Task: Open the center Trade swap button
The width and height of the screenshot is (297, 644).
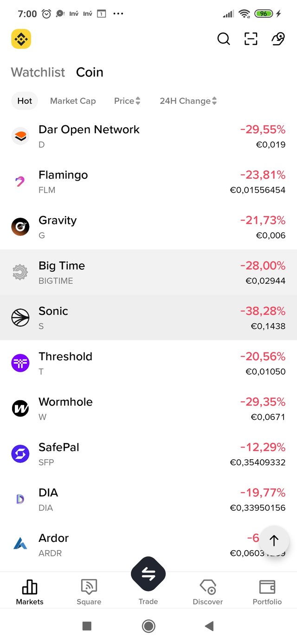Action: click(148, 574)
